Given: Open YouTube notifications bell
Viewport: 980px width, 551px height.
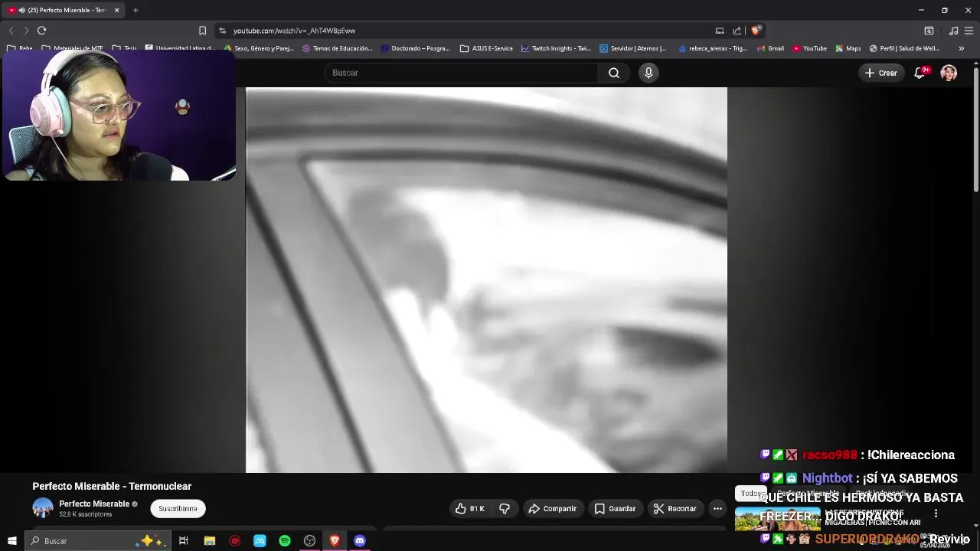Looking at the screenshot, I should 920,73.
